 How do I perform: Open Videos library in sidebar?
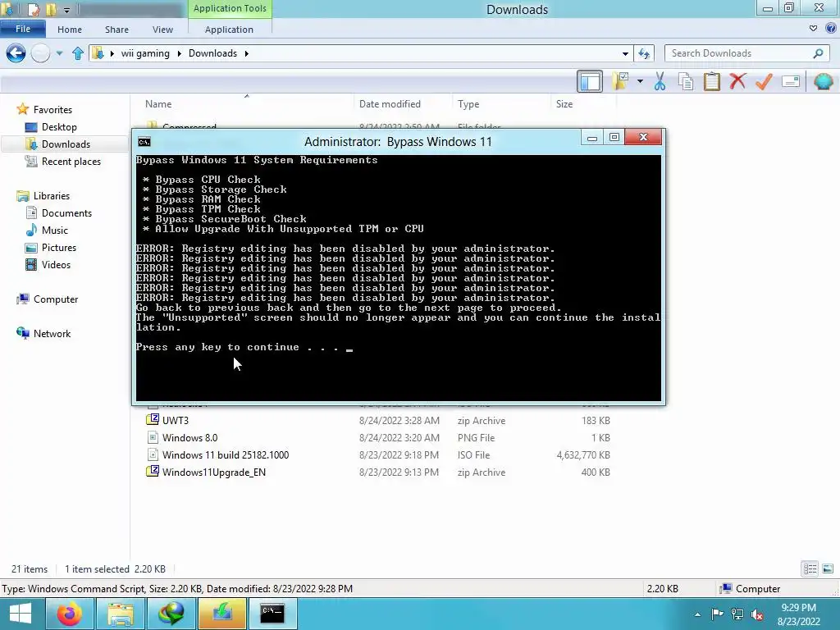pos(56,265)
